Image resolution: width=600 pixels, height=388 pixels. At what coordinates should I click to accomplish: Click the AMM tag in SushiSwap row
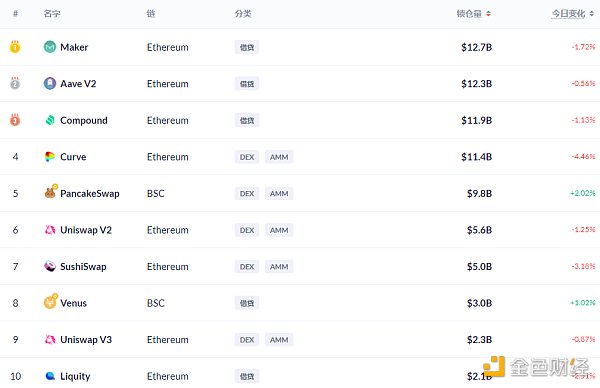pos(279,267)
